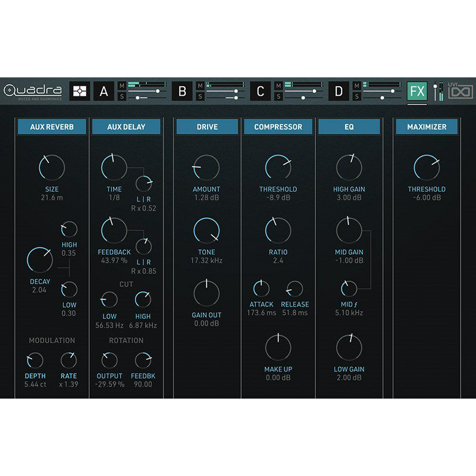
Task: Click the ratio value 2.4
Action: (278, 261)
